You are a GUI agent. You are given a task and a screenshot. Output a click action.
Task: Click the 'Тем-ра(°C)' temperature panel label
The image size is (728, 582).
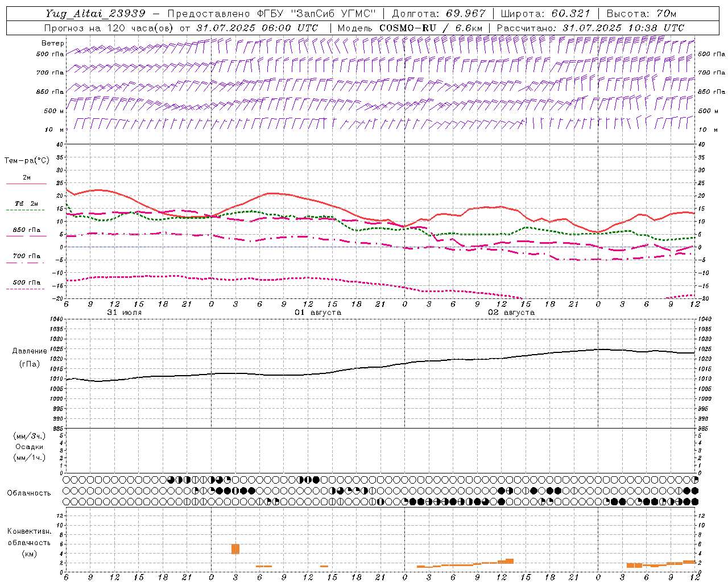[x=27, y=161]
